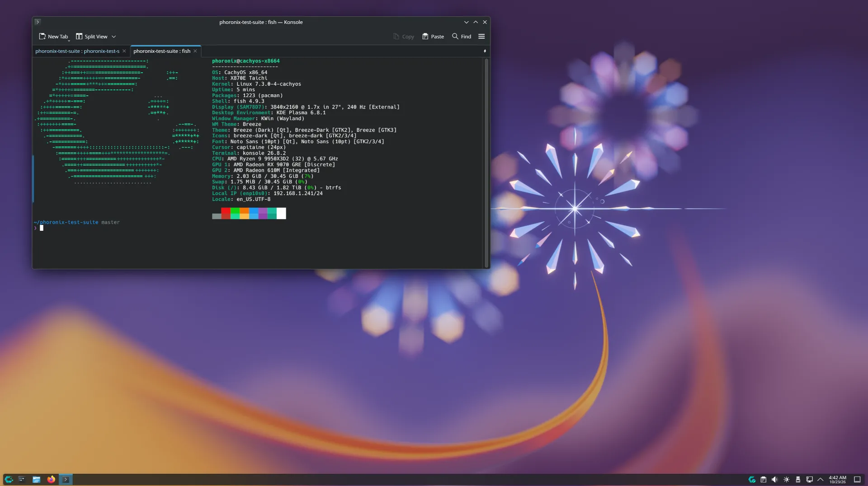
Task: Close the 'phoronix-test-suite : fish' tab
Action: coord(195,51)
